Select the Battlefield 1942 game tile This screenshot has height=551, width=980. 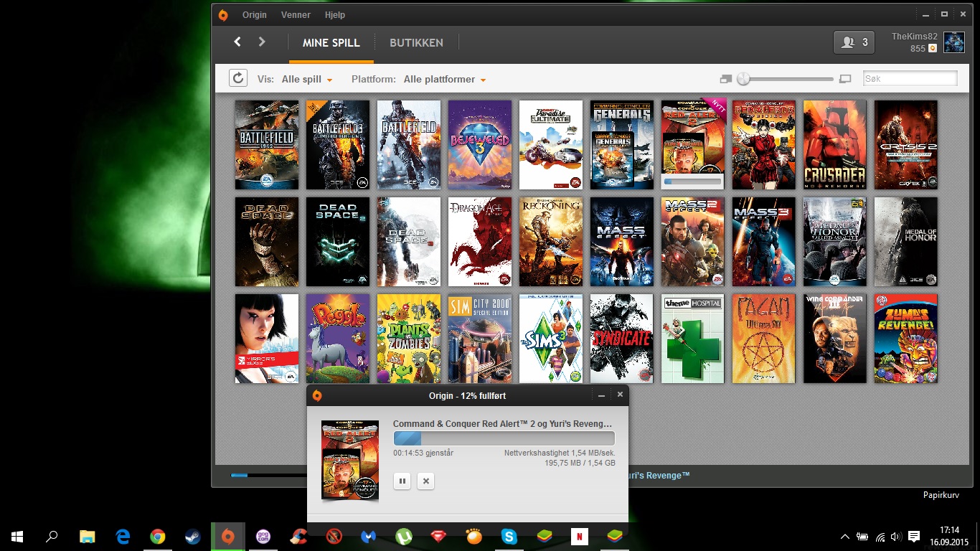(x=267, y=145)
